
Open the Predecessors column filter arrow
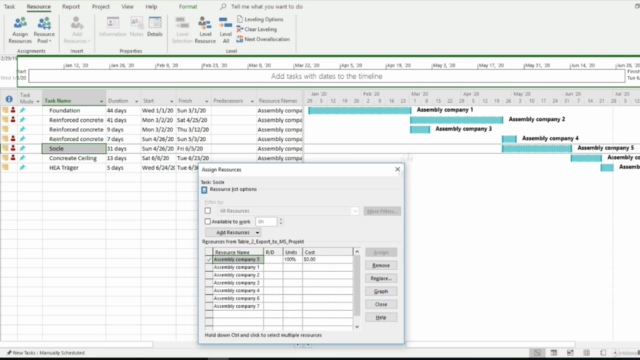252,101
